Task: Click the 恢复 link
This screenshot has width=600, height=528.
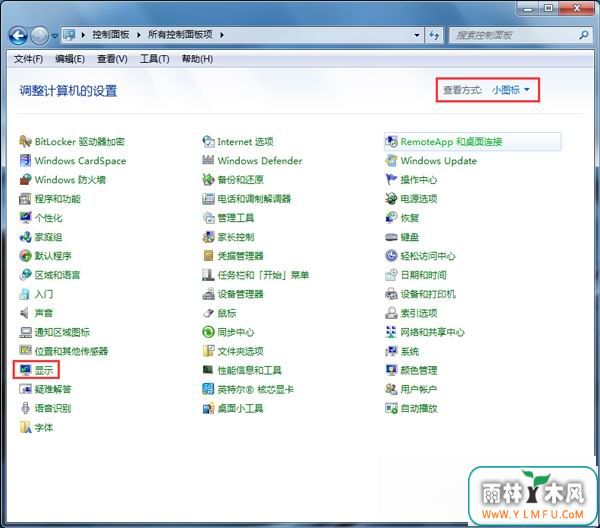Action: (409, 218)
